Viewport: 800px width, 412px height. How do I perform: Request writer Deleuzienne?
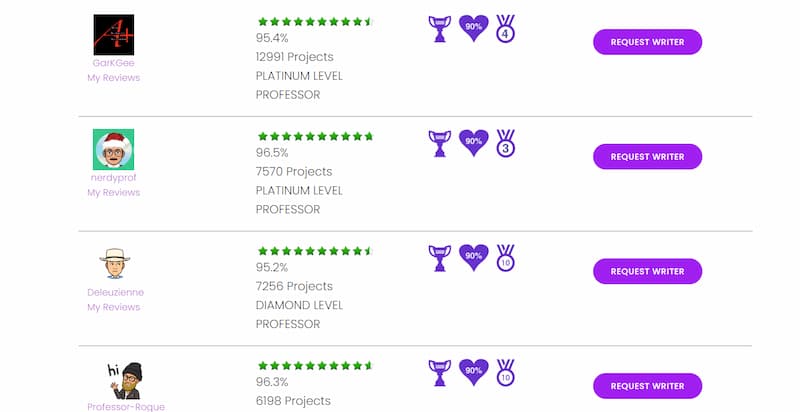(647, 271)
